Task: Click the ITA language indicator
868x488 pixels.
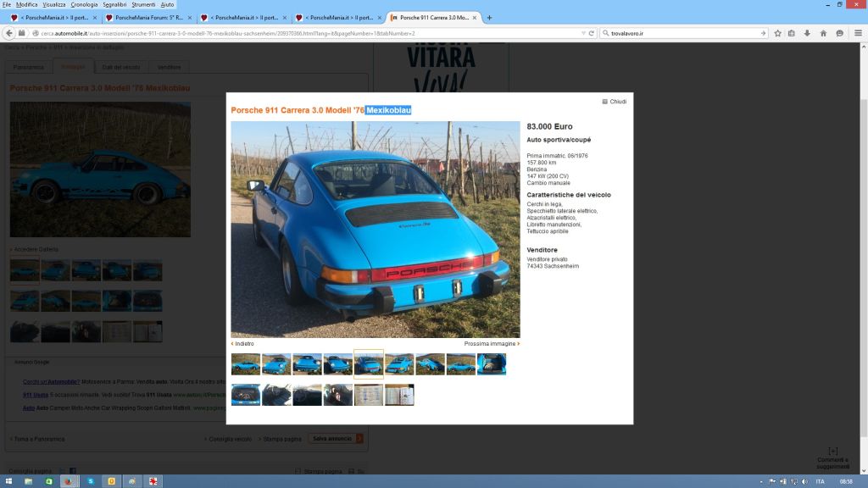Action: click(820, 481)
